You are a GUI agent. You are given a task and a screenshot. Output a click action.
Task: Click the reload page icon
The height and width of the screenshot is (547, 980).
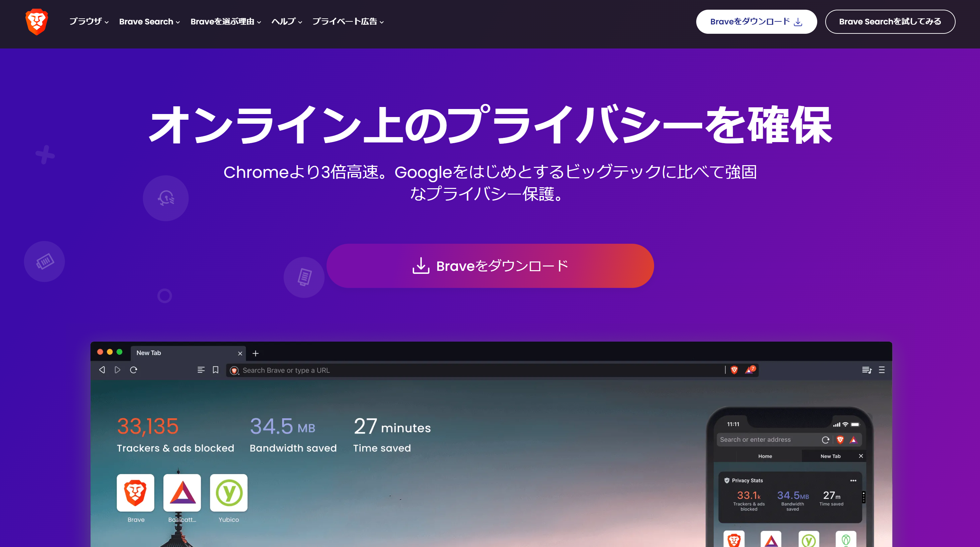[x=134, y=370]
